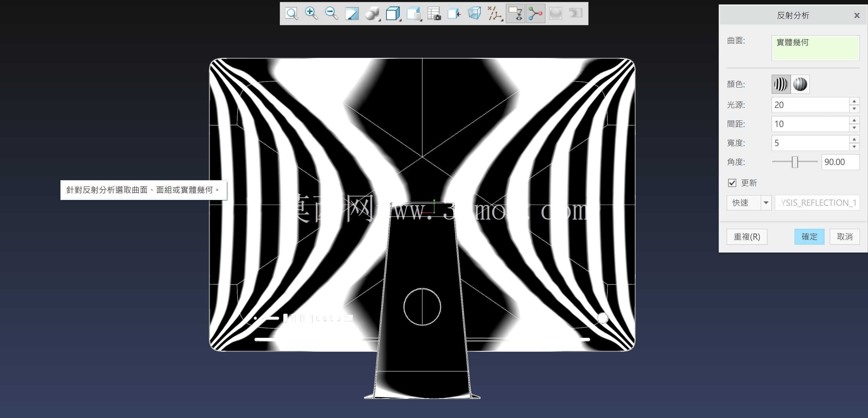The width and height of the screenshot is (868, 418).
Task: Select the Zoom Out magnifier tool
Action: pos(332,14)
